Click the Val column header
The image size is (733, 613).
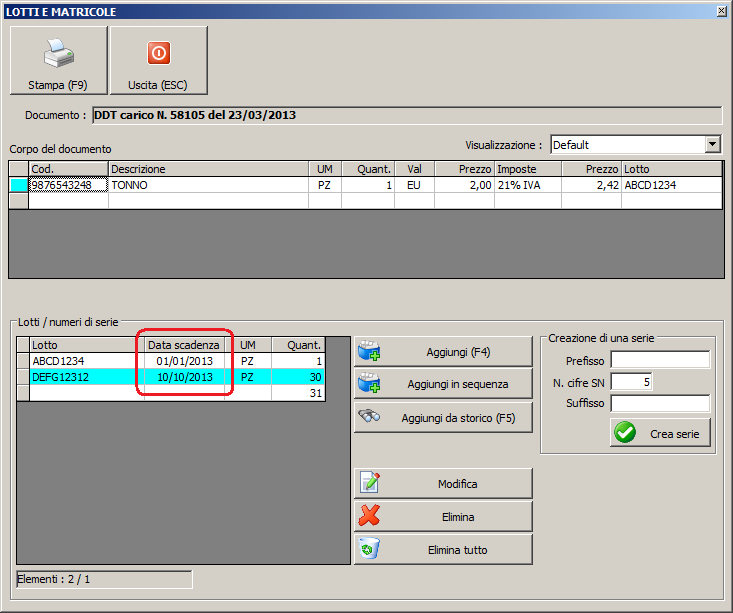pos(414,169)
